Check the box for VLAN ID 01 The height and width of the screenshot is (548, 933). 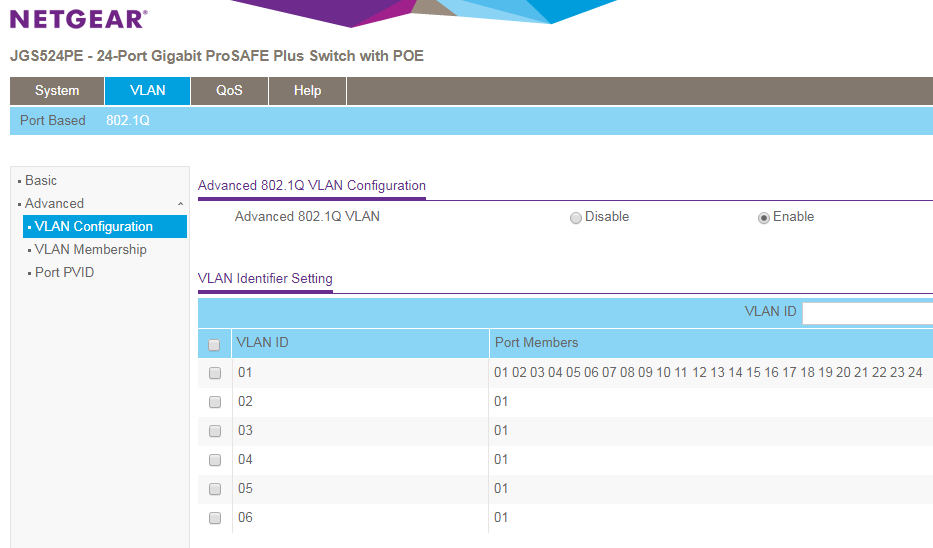tap(215, 373)
